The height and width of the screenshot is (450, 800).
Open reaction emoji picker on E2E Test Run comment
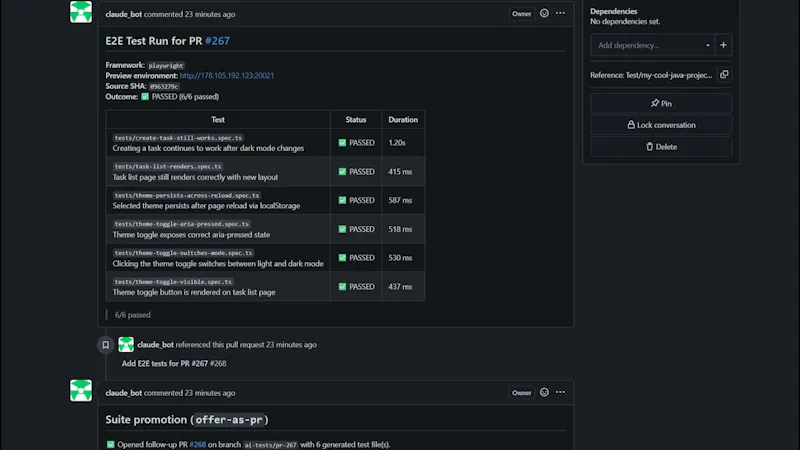point(544,14)
